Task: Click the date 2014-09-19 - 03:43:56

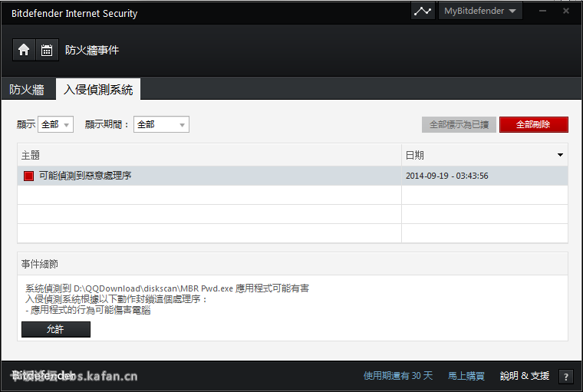Action: tap(447, 176)
